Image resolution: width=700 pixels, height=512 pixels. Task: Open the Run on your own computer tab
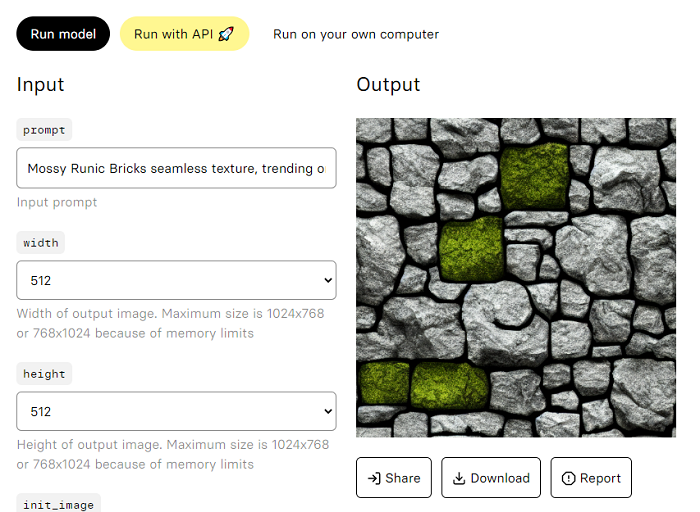click(x=356, y=34)
